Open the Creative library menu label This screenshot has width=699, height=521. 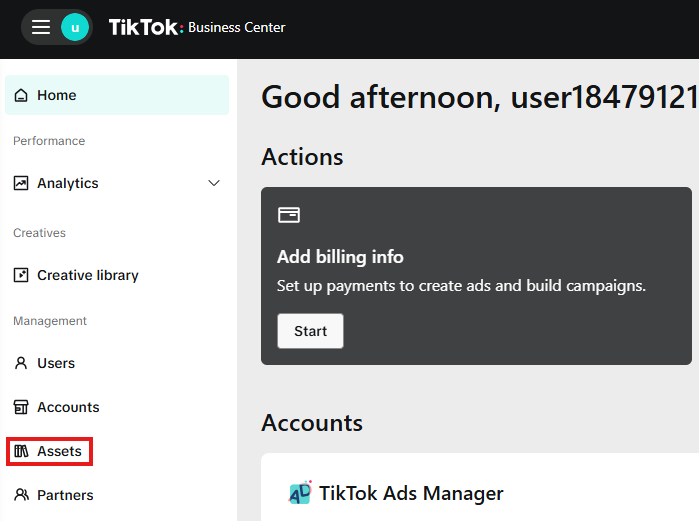(x=88, y=275)
